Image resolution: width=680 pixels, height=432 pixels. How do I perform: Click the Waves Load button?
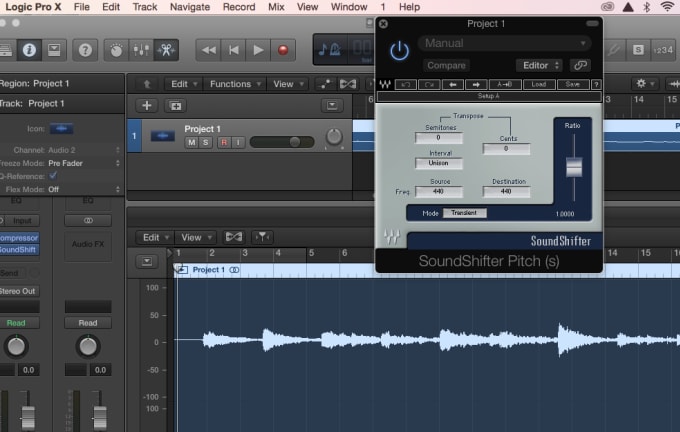coord(539,85)
